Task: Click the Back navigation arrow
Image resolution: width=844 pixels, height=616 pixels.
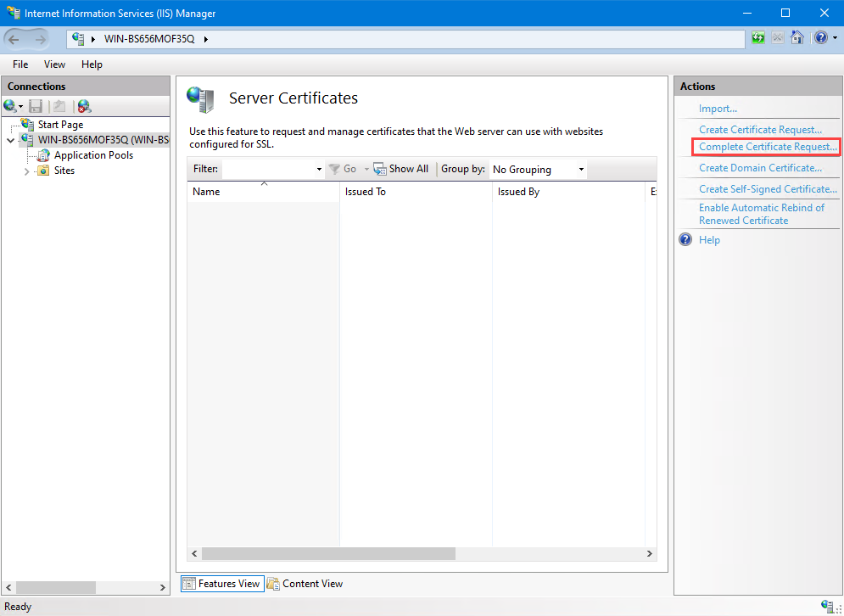Action: (x=14, y=39)
